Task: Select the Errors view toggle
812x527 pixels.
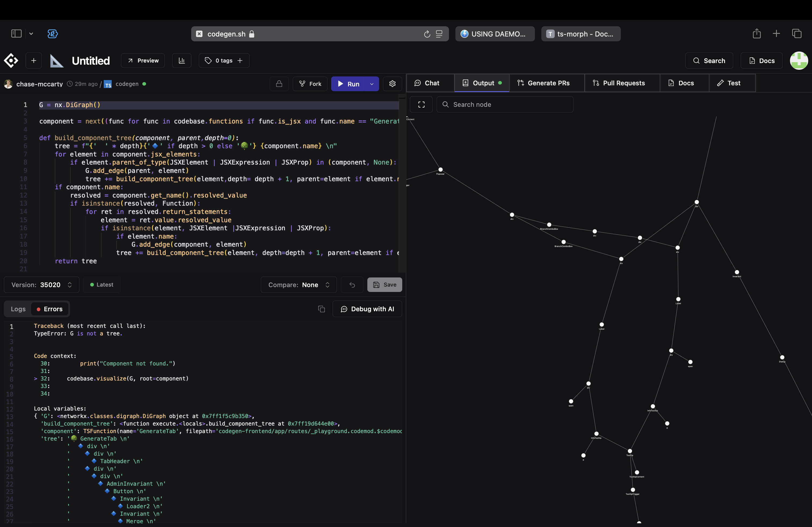Action: tap(50, 309)
